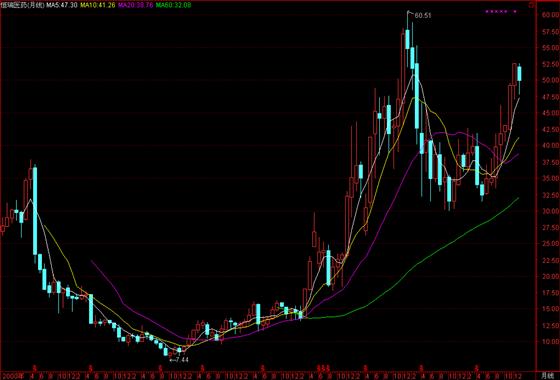Click the 52.50 price axis label
Viewport: 560px width, 380px height.
coord(551,64)
